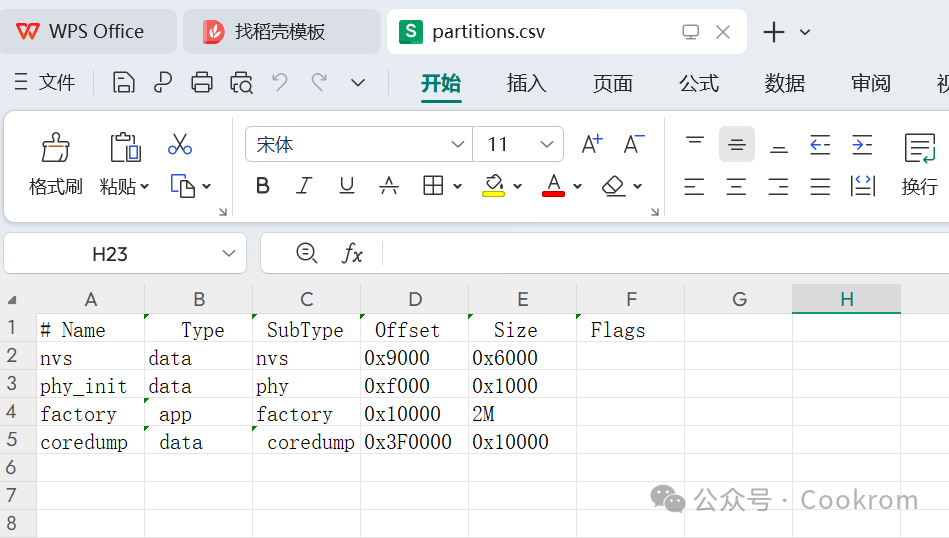Switch to the 数据 ribbon tab

point(784,84)
